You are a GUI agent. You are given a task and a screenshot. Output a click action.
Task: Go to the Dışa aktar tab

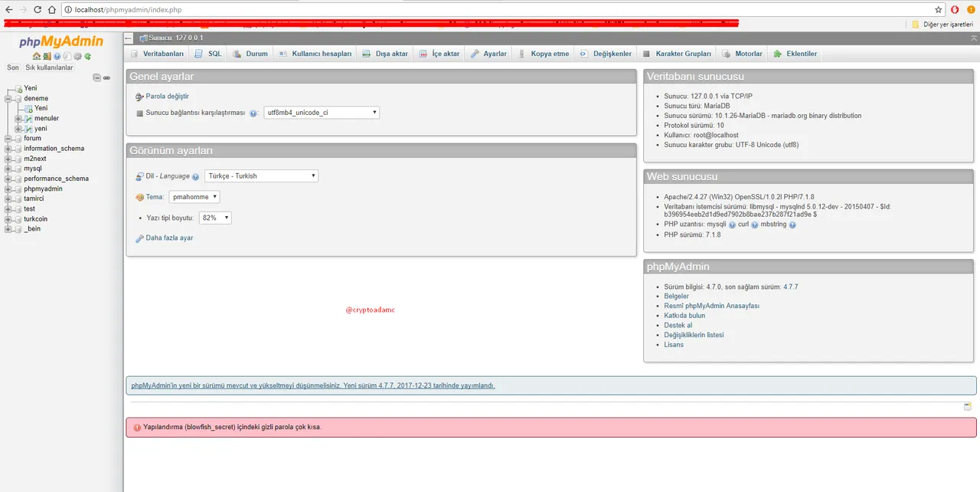[x=385, y=54]
